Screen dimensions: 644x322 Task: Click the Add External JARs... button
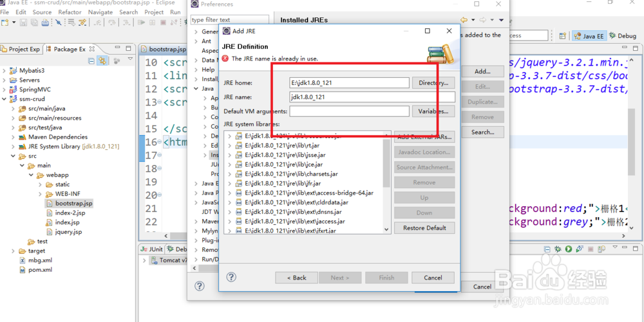pos(424,137)
